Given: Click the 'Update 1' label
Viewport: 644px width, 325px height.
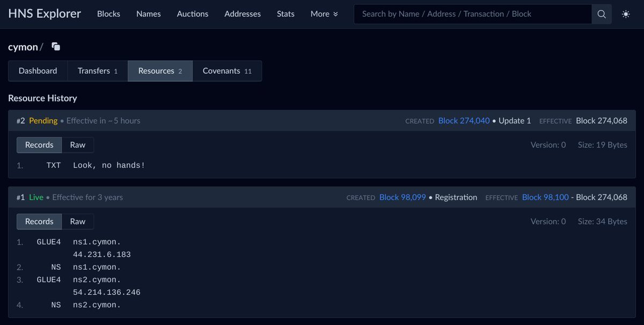Looking at the screenshot, I should point(515,121).
